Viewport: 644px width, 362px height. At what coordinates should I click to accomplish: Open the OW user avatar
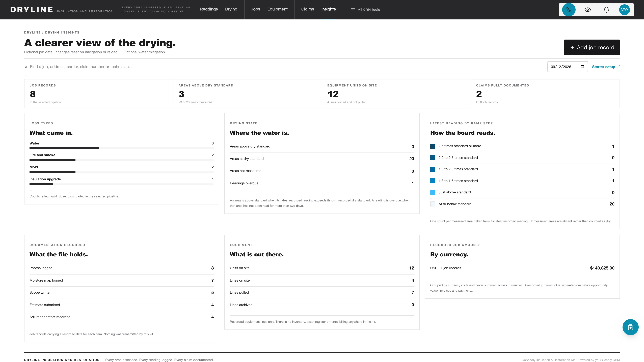624,10
